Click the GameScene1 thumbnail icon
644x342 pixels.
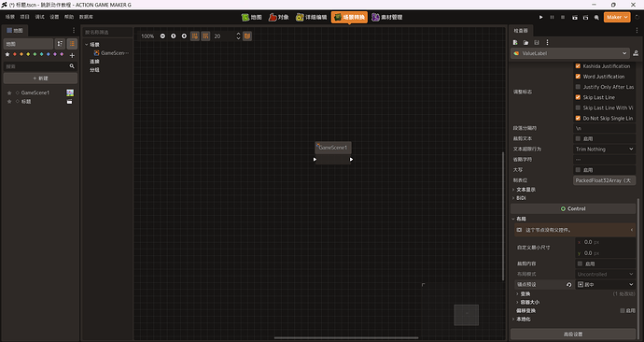[70, 93]
